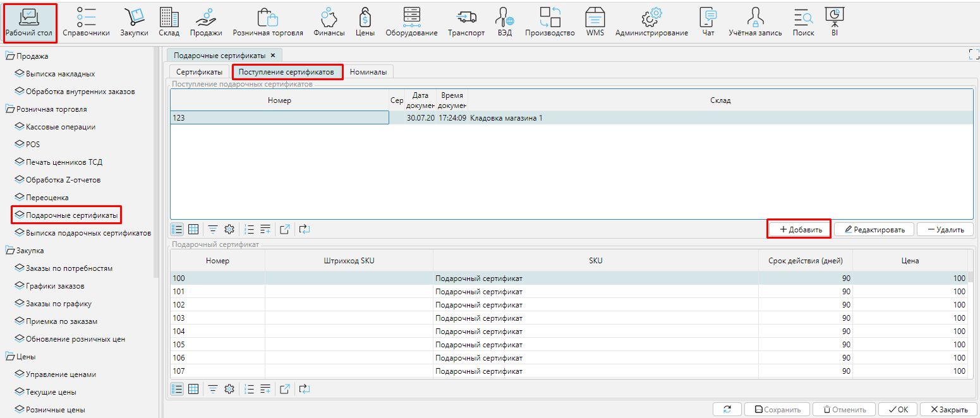This screenshot has width=980, height=418.
Task: Toggle list view in upper receipts table toolbar
Action: point(178,229)
